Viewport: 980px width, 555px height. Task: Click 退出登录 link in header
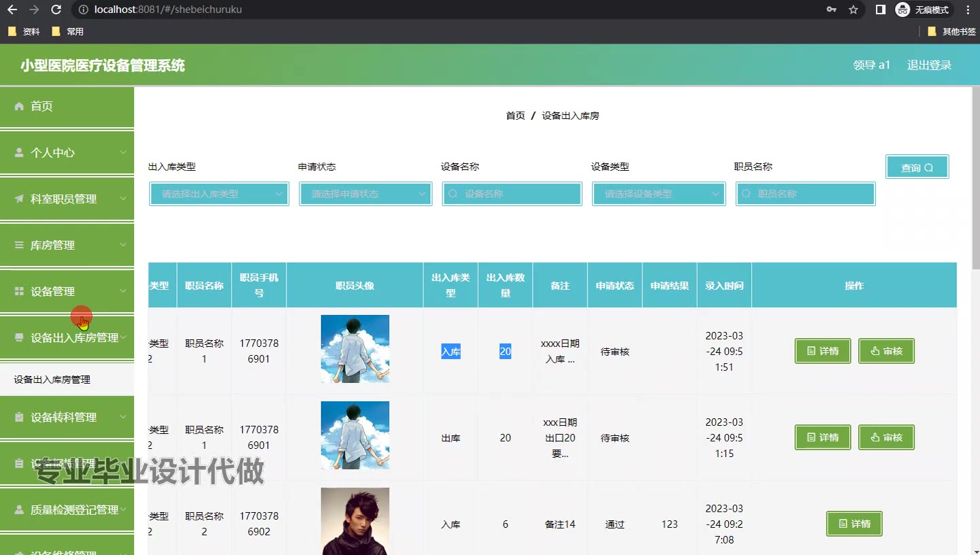(x=929, y=65)
